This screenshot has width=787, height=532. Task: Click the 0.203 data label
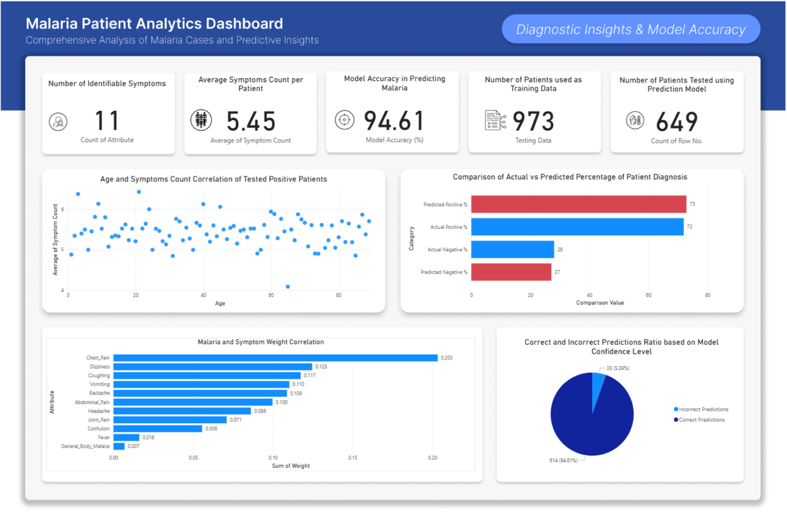coord(447,358)
